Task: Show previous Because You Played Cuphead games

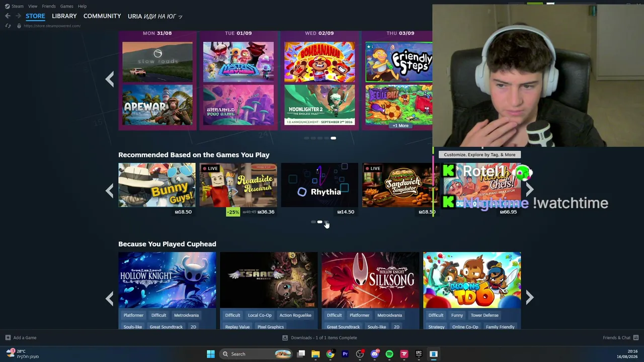Action: tap(109, 298)
